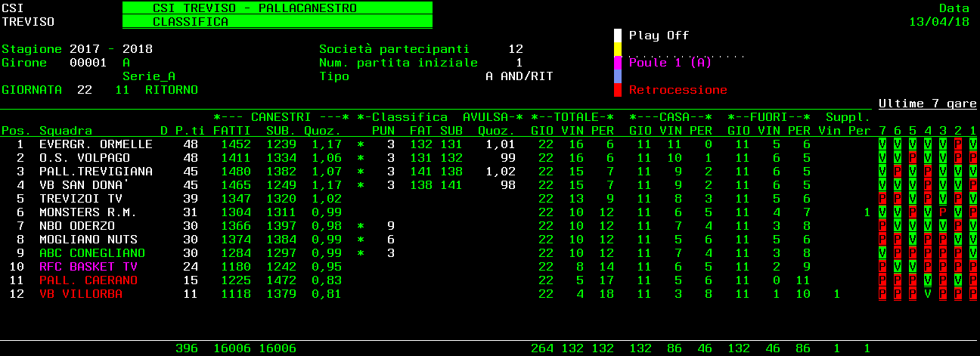980x356 pixels.
Task: Open the PALL.TREVIGIANA team entry
Action: coord(95,172)
